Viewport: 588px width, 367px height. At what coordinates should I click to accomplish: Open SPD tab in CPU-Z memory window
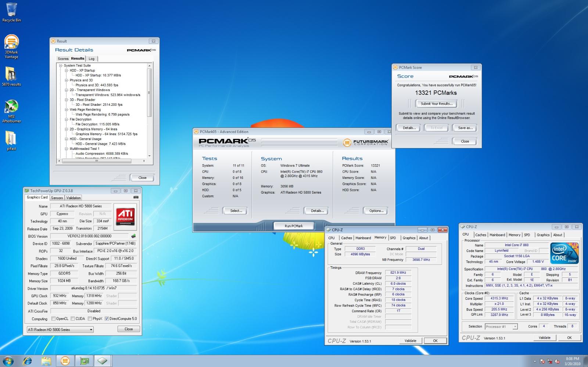(x=393, y=238)
